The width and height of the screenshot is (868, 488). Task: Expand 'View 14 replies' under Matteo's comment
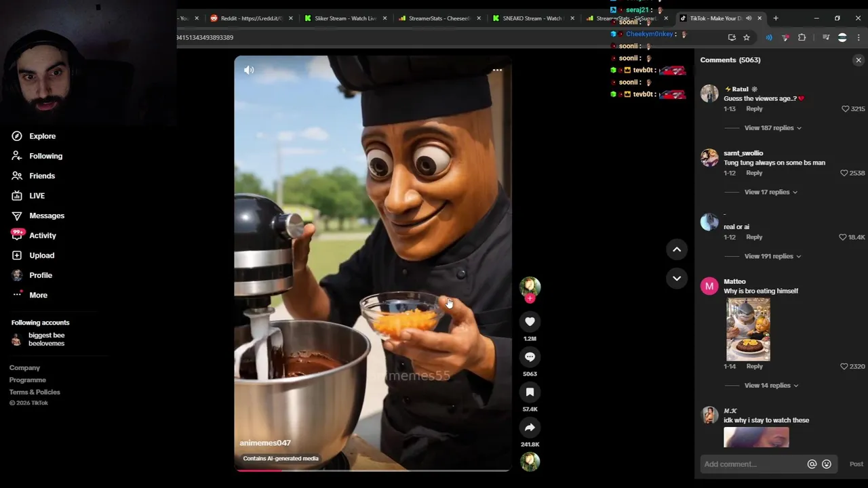771,385
